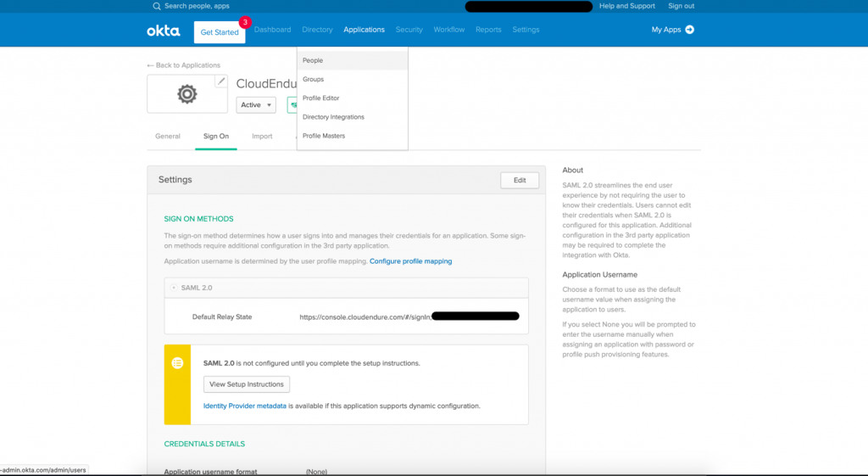Click the back arrow next to Back to Applications

click(x=150, y=65)
